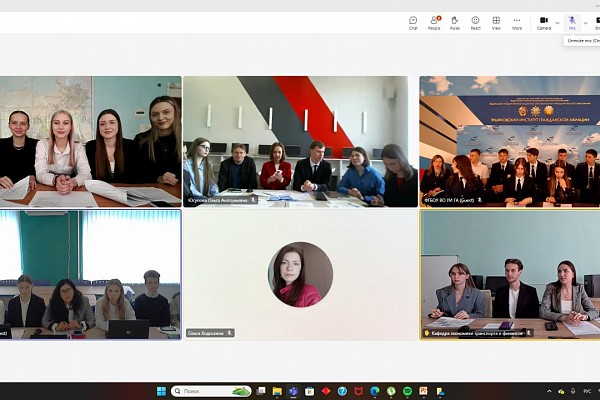Click the ФГБОУ ВО УИ ГА (Guest) name label

[449, 200]
